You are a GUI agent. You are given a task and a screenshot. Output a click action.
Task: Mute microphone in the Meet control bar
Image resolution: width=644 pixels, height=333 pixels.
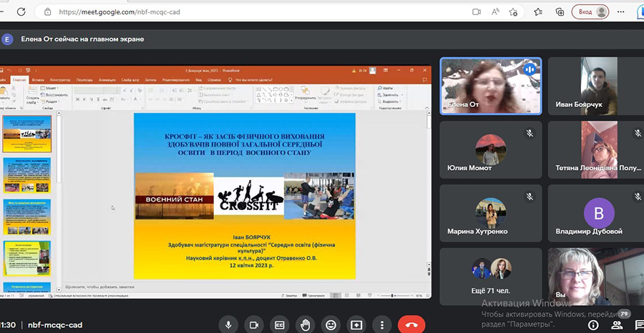coord(229,324)
